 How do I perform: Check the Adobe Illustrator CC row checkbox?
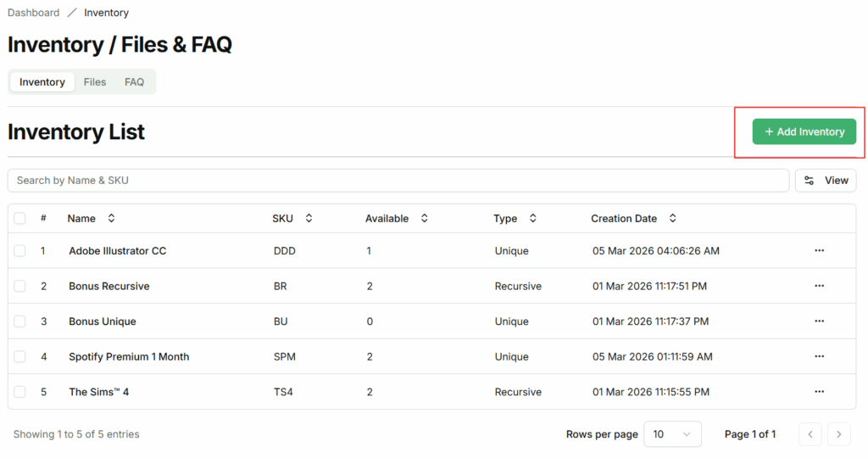coord(19,251)
